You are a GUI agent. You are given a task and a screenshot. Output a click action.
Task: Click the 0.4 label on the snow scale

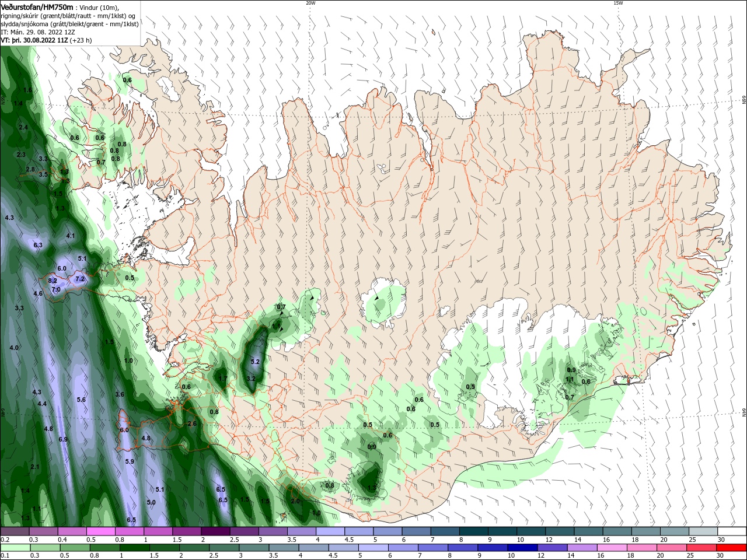point(62,540)
